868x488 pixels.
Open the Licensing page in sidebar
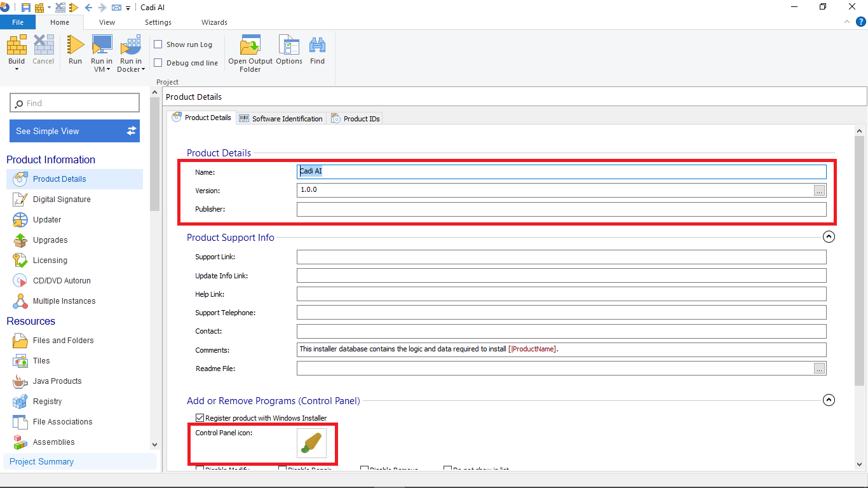[x=50, y=261]
